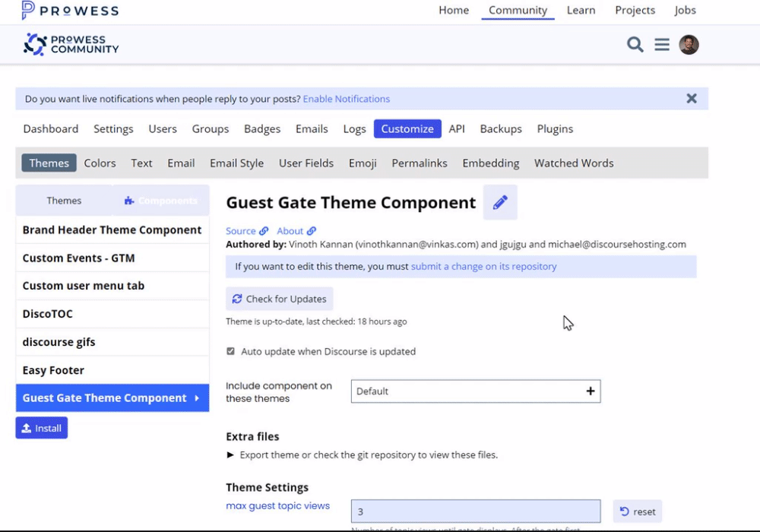The height and width of the screenshot is (532, 760).
Task: Go to admin API
Action: [457, 129]
